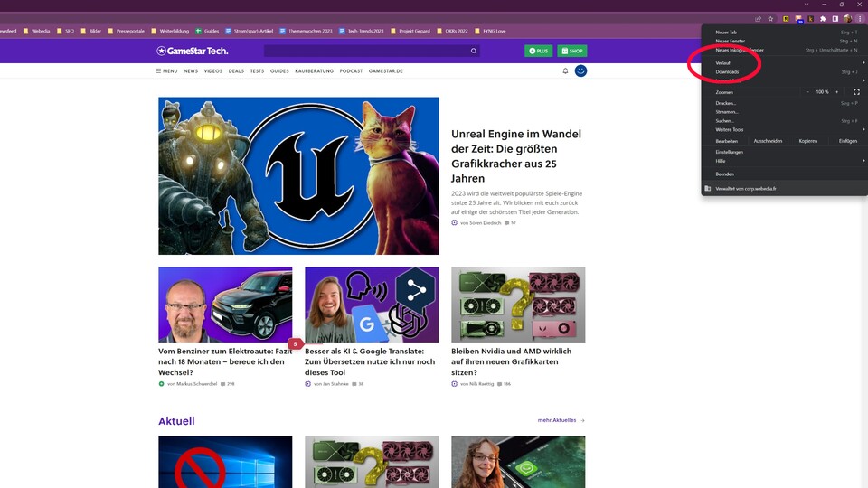
Task: Select Downloads from the Chrome menu
Action: point(727,71)
